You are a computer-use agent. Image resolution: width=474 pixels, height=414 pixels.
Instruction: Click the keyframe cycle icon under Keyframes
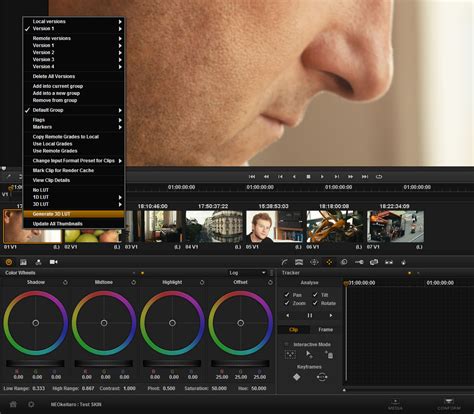(x=322, y=377)
